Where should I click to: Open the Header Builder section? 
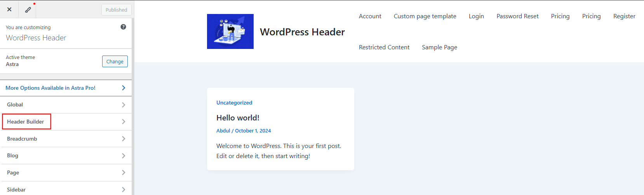(x=26, y=122)
